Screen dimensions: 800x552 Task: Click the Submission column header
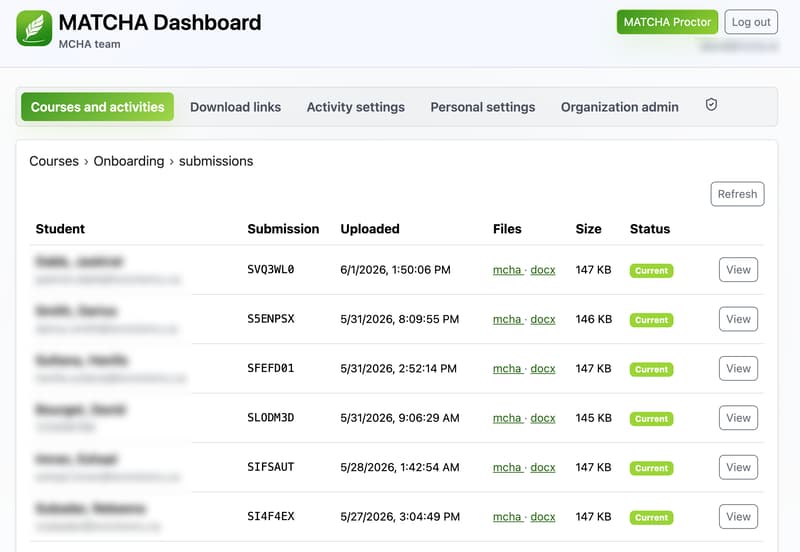tap(283, 229)
